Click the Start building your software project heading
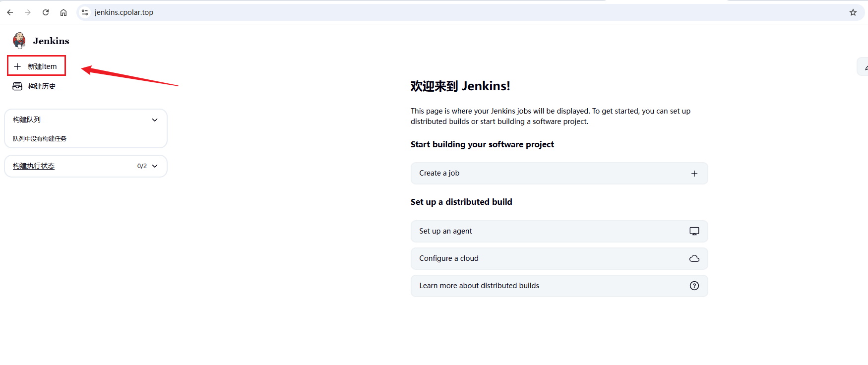 pyautogui.click(x=482, y=144)
